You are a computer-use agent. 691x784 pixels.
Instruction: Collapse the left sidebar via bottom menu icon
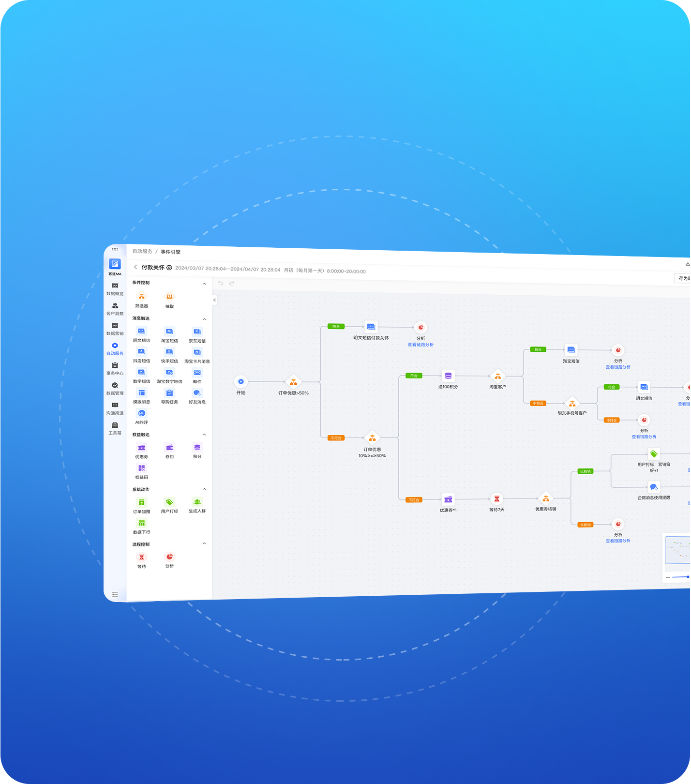(x=115, y=595)
